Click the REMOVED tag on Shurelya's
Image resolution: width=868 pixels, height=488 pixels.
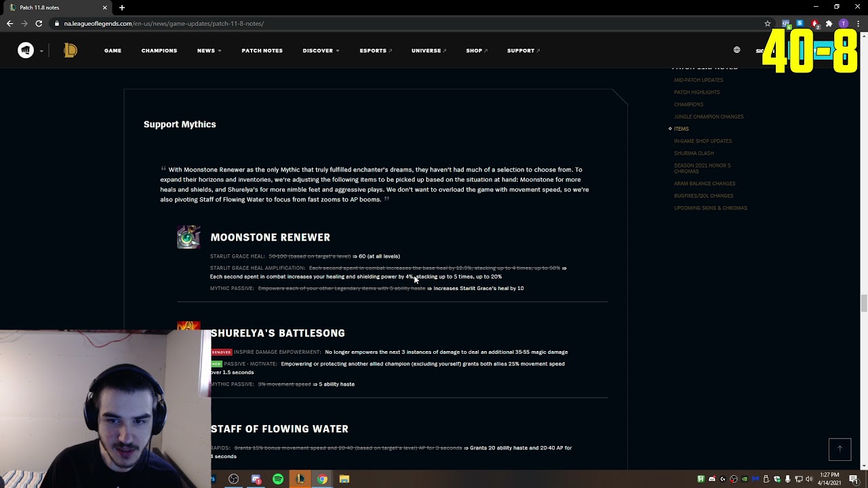click(221, 352)
